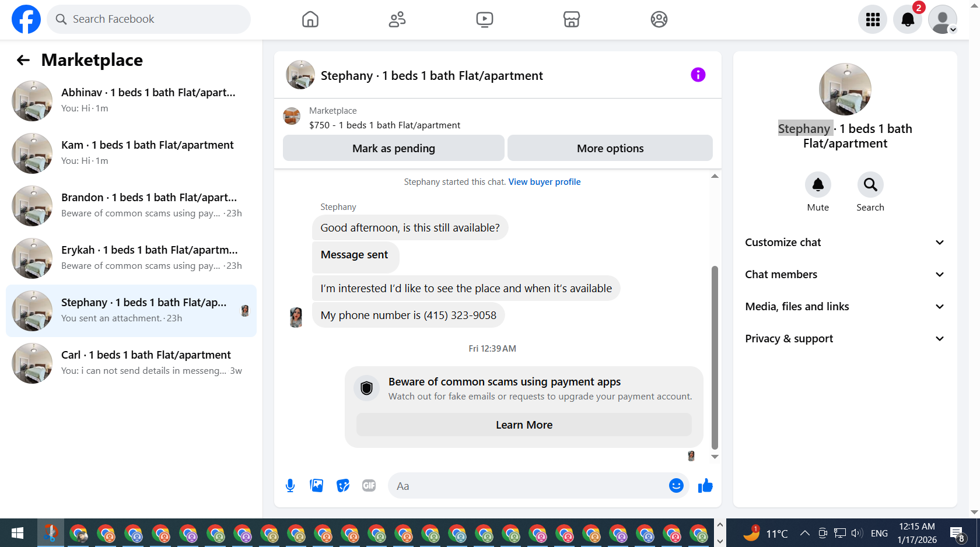Open ENG language indicator
Viewport: 980px width, 547px height.
[x=879, y=533]
